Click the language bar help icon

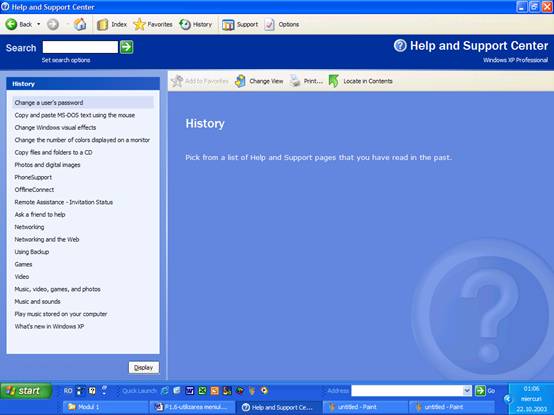coord(92,391)
